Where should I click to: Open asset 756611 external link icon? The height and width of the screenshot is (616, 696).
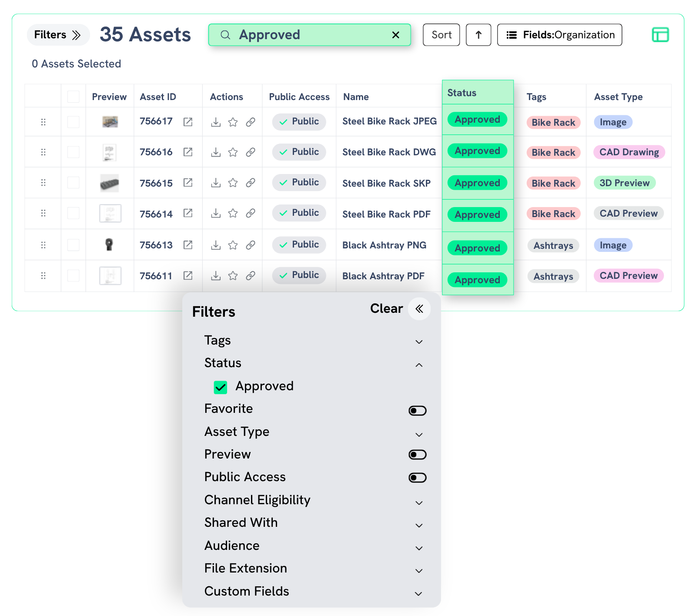[188, 275]
